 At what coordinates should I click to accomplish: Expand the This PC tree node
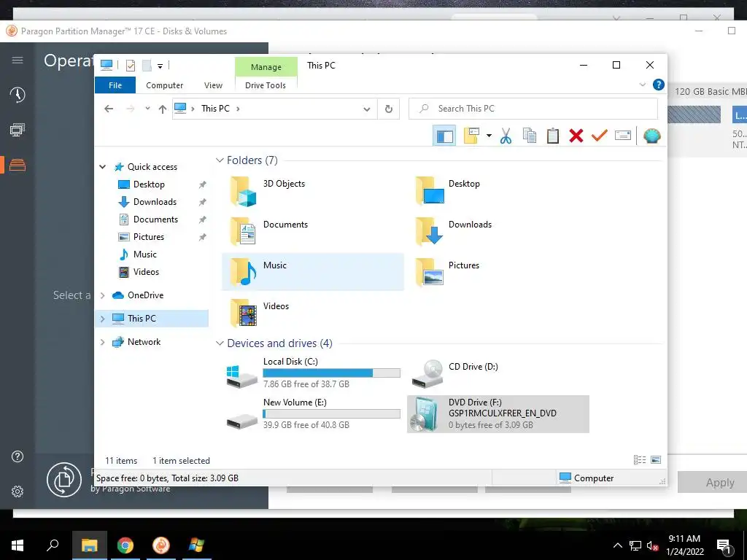click(102, 319)
